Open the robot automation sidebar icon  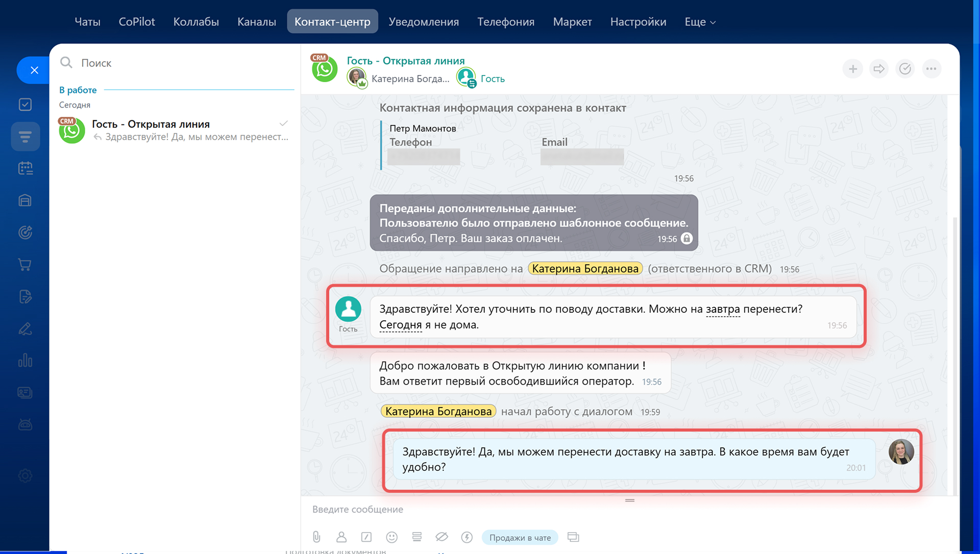(x=25, y=424)
